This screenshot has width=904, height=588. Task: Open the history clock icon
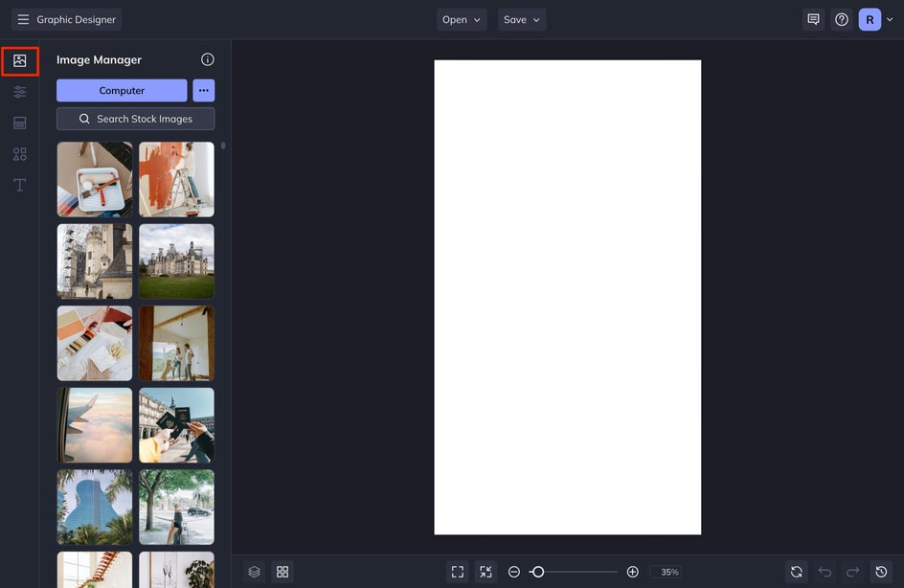click(881, 572)
